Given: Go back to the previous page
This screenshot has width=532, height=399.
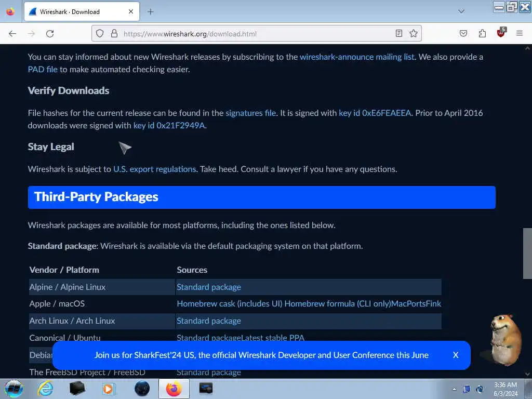Looking at the screenshot, I should pos(12,34).
